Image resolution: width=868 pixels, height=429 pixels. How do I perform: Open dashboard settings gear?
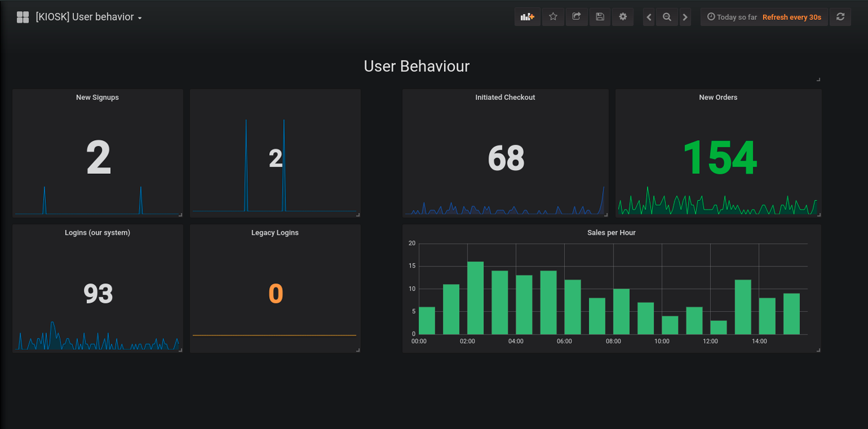click(623, 17)
